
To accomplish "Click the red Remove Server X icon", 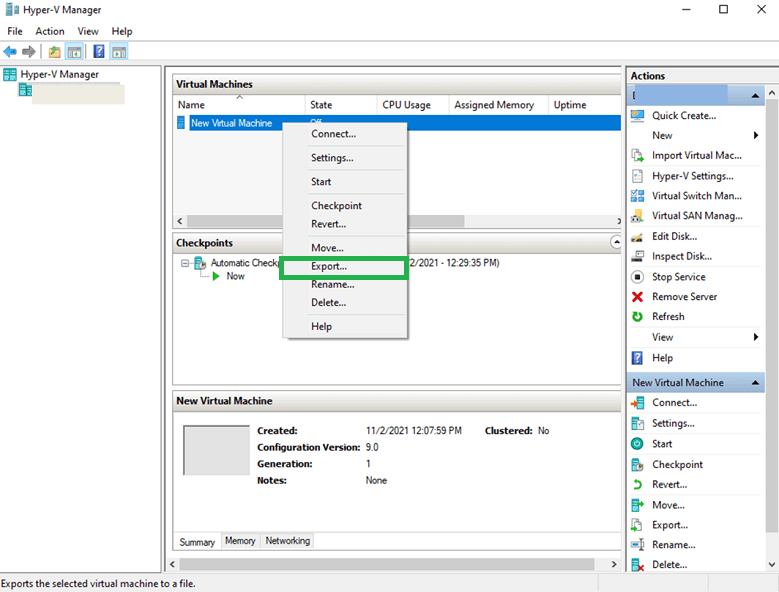I will pos(637,296).
